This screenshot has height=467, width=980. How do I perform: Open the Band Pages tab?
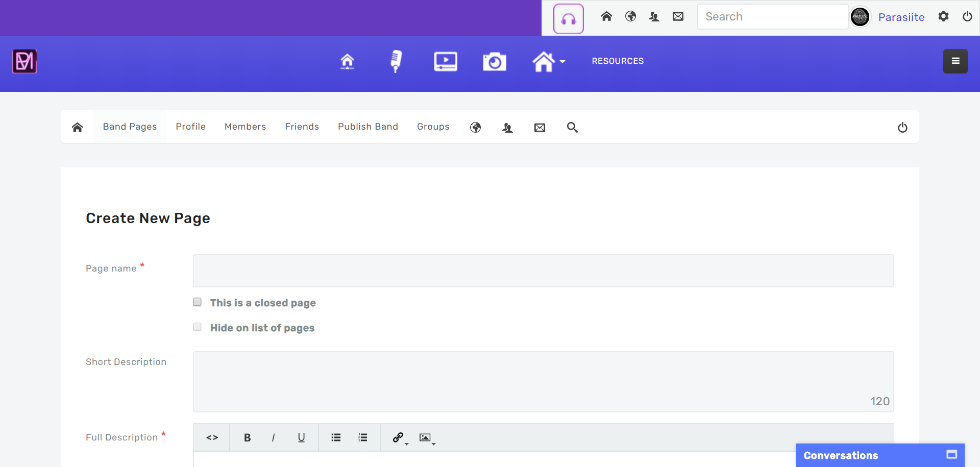click(x=130, y=127)
